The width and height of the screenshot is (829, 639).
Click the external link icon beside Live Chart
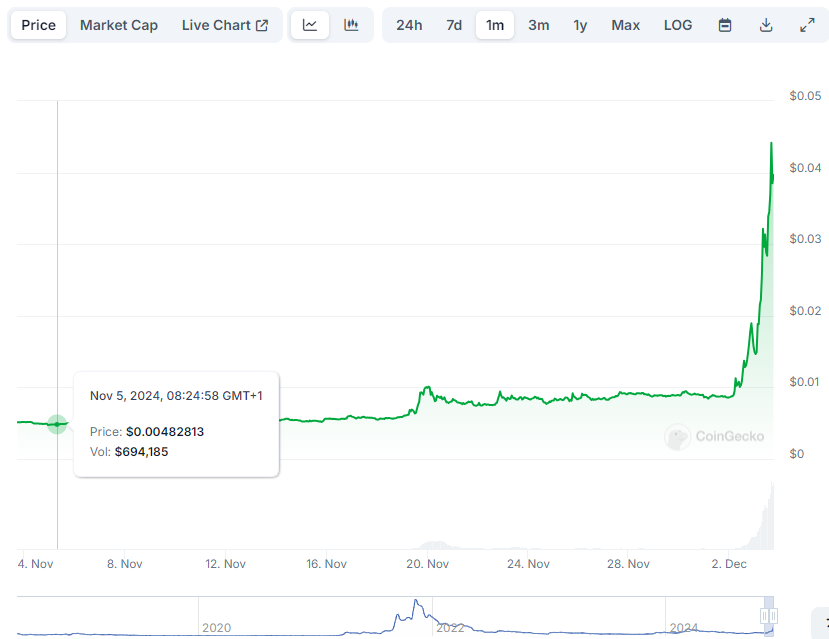point(264,24)
